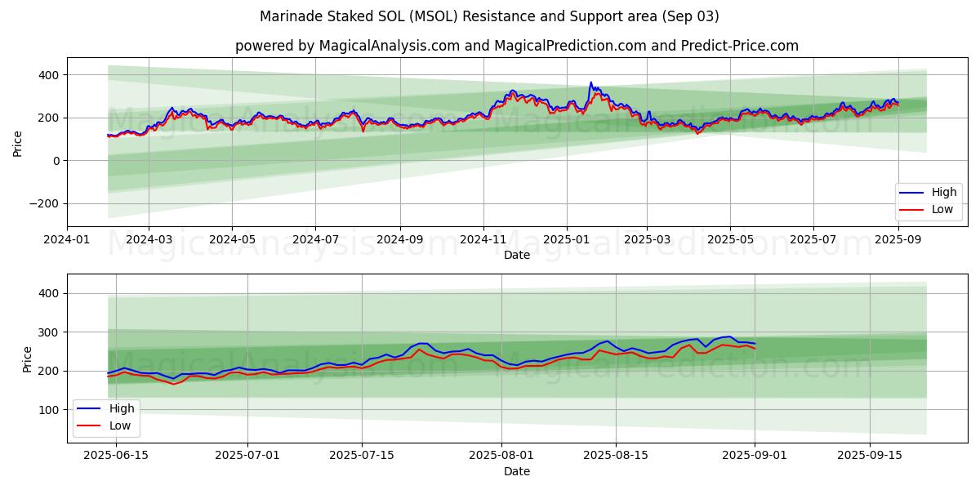Click the '2025-07' x-axis label in top chart
This screenshot has height=490, width=980.
[813, 240]
